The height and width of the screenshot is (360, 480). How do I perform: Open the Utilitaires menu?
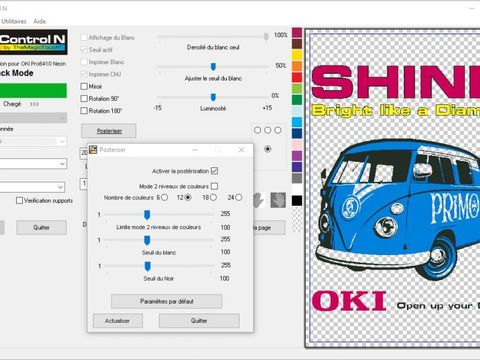[14, 21]
